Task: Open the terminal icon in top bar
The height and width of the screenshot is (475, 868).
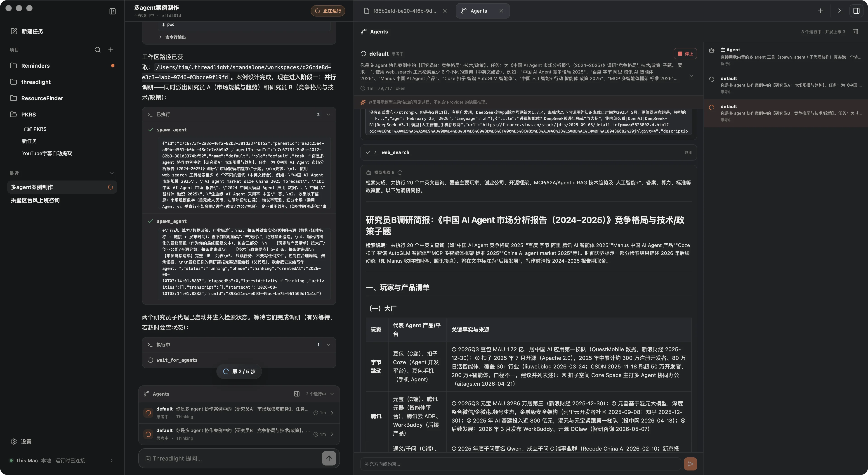Action: click(x=841, y=11)
